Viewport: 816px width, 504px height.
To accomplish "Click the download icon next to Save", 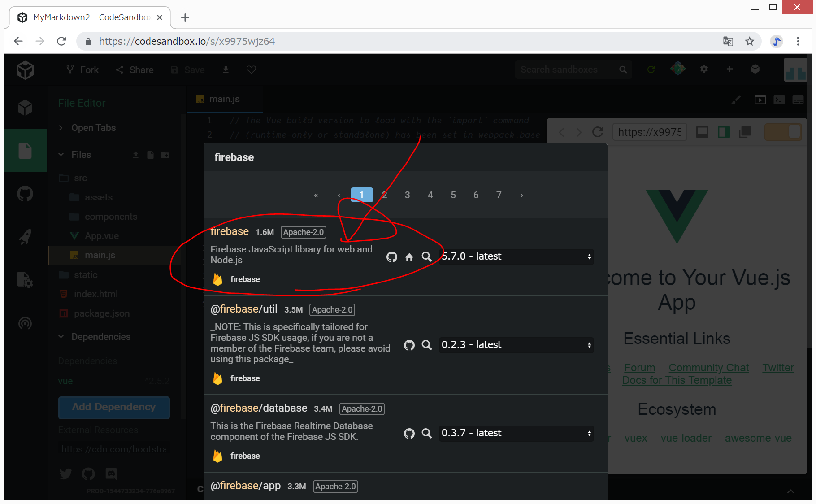I will tap(226, 70).
